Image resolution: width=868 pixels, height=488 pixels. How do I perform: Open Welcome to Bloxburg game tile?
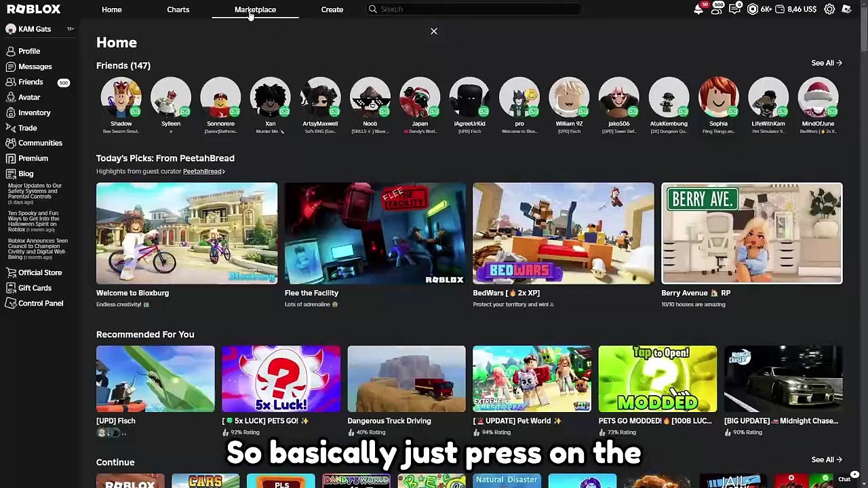click(x=186, y=233)
